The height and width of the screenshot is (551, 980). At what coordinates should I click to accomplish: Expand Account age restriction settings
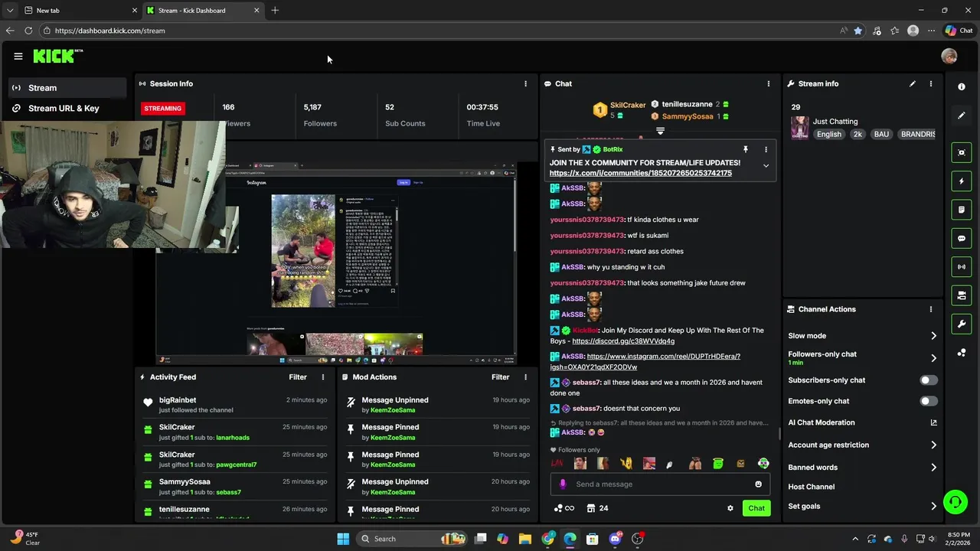(x=933, y=445)
